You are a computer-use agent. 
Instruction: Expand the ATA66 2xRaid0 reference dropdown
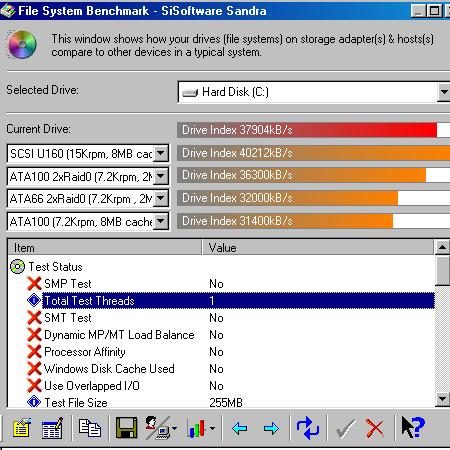(161, 199)
